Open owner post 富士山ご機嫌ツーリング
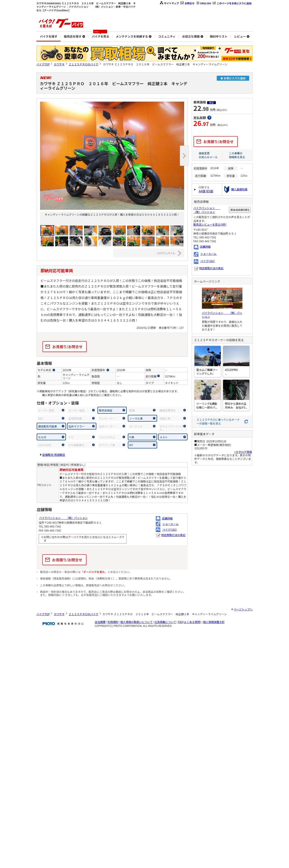289x868 pixels. pos(208,361)
